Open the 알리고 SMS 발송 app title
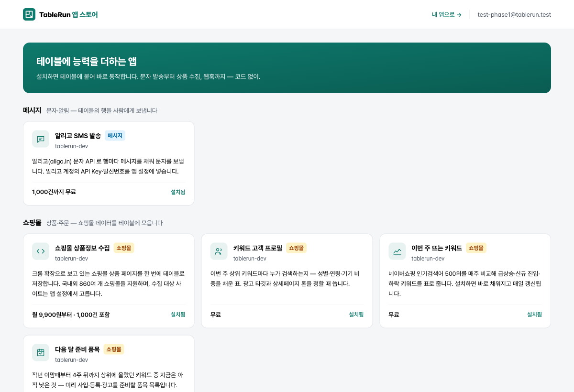Screen dimensions: 574x392 (x=78, y=136)
